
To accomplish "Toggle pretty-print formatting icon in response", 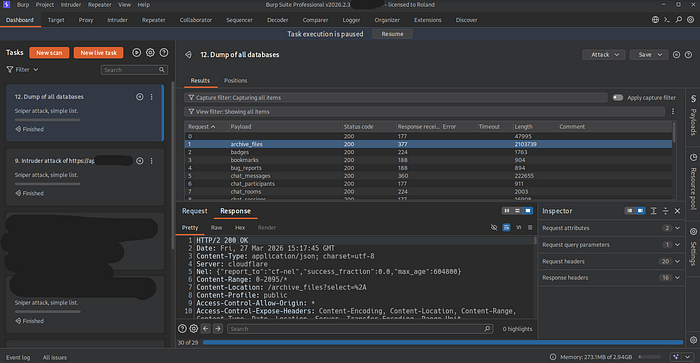I will 506,227.
